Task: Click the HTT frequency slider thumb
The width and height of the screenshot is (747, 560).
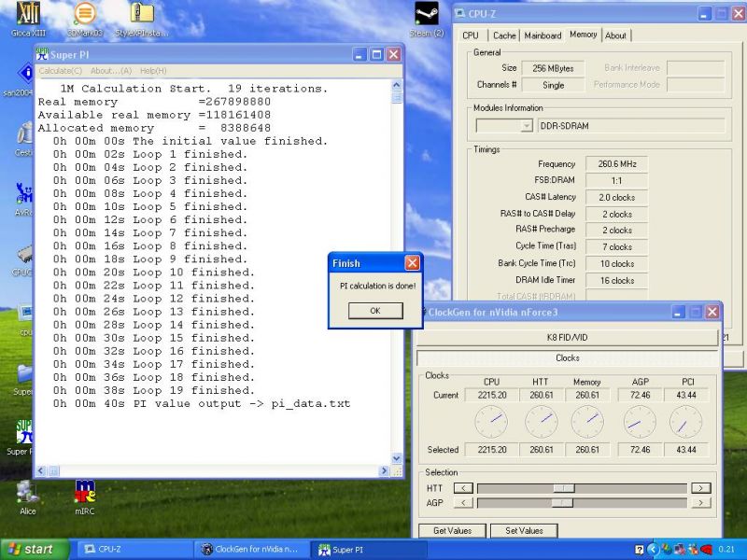Action: click(563, 488)
